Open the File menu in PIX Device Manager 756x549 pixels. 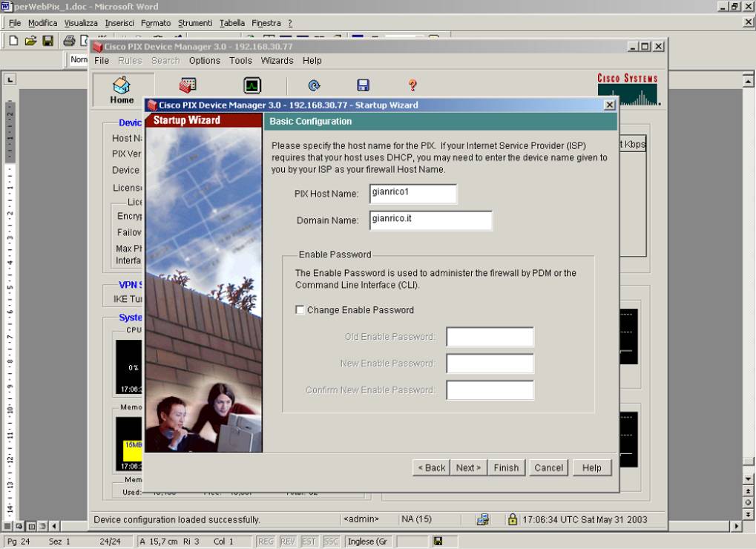coord(101,61)
